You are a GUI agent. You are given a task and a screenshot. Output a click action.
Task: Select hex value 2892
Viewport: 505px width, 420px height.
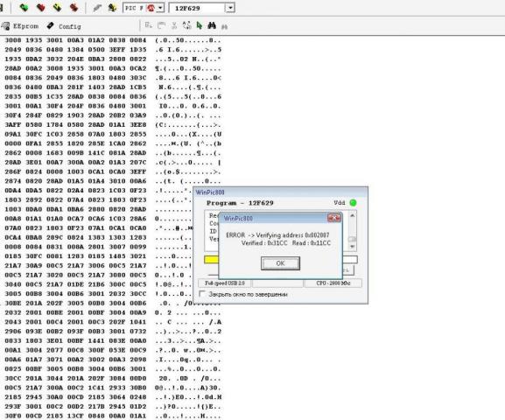click(34, 199)
